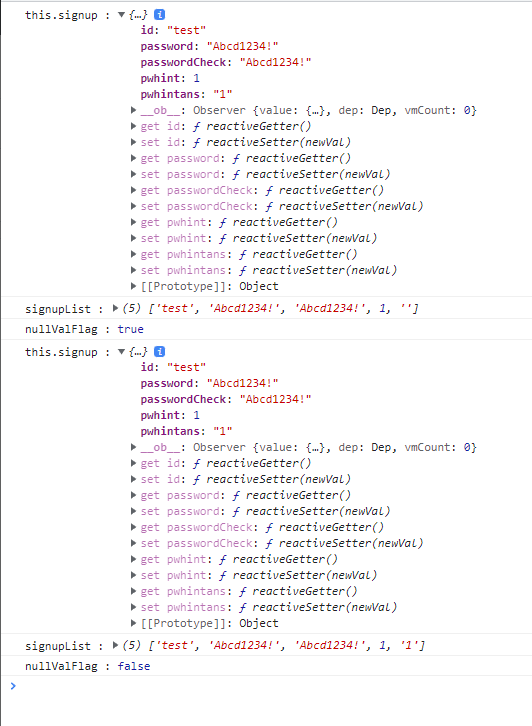Expand 'set pwhint' in the second log
This screenshot has height=726, width=532.
pos(133,575)
